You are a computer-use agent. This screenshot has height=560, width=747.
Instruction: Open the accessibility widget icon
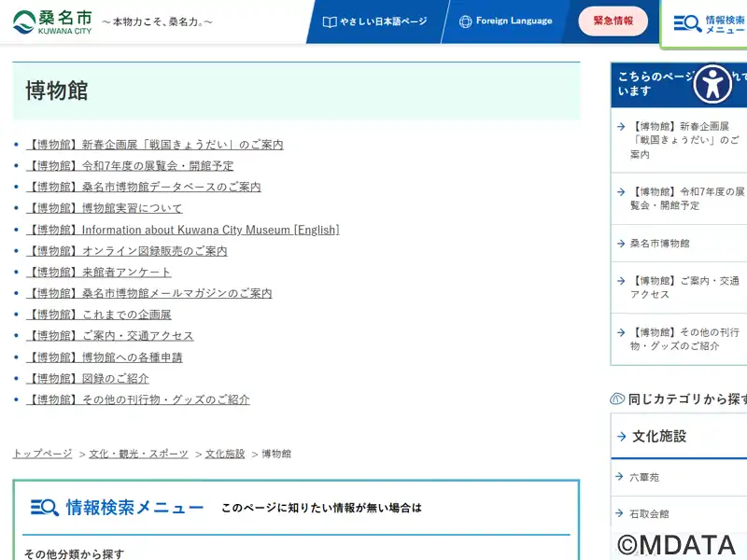tap(712, 84)
